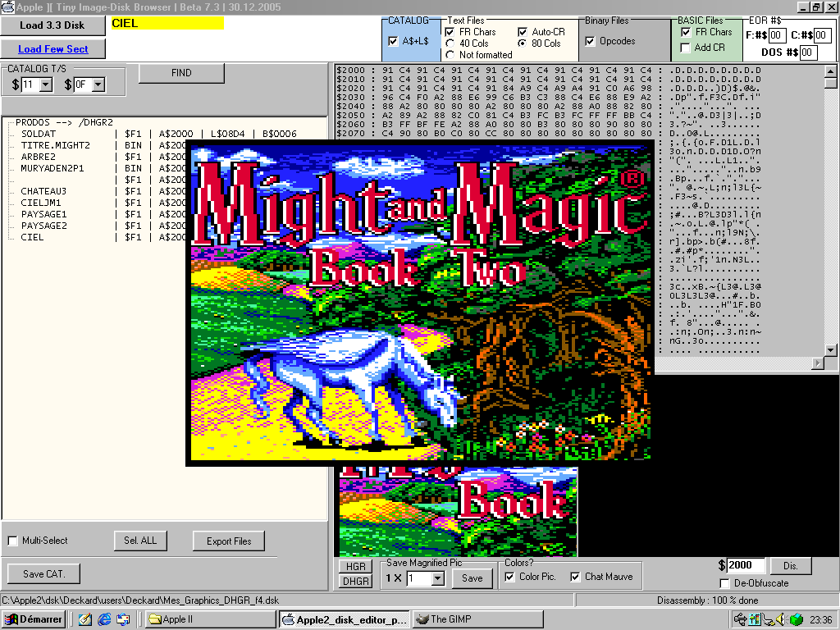
Task: Click the green cube tray icon
Action: (x=796, y=619)
